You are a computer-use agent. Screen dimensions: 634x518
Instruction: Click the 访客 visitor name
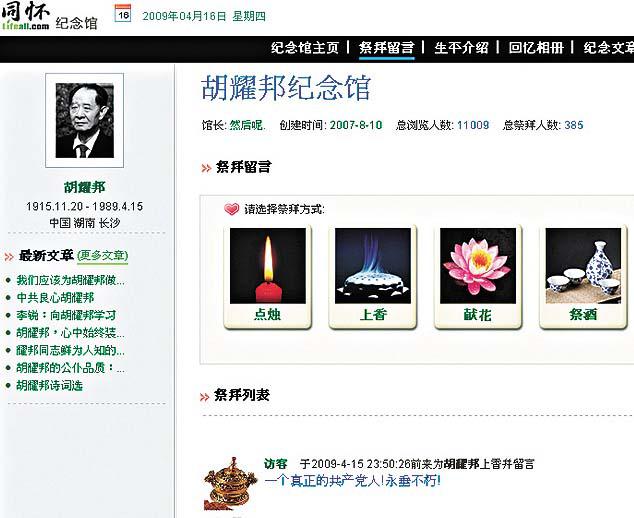[275, 463]
